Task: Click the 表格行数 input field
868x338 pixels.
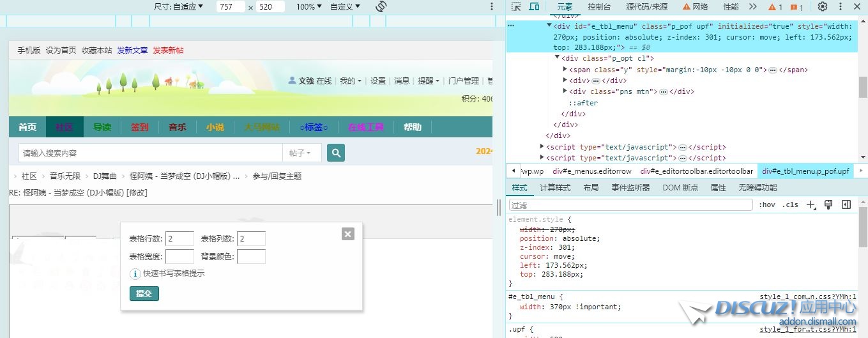Action: tap(179, 239)
